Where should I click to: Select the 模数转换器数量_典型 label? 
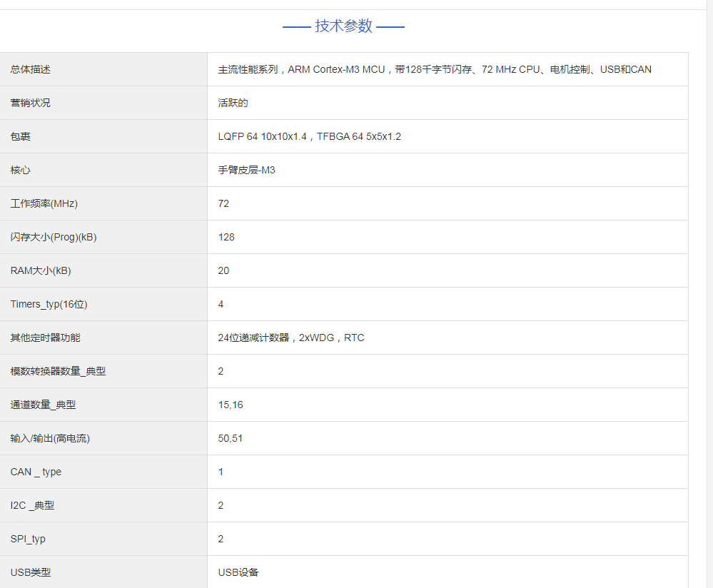point(59,372)
